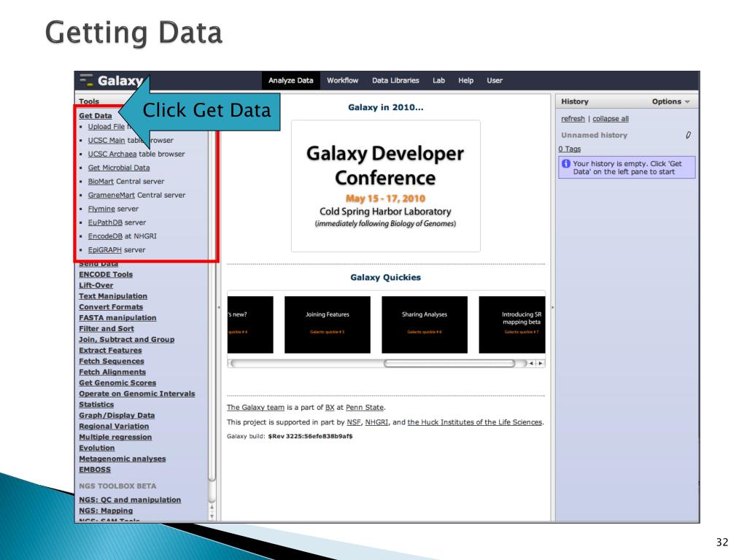
Task: Open the Data Libraries tab
Action: coord(395,80)
